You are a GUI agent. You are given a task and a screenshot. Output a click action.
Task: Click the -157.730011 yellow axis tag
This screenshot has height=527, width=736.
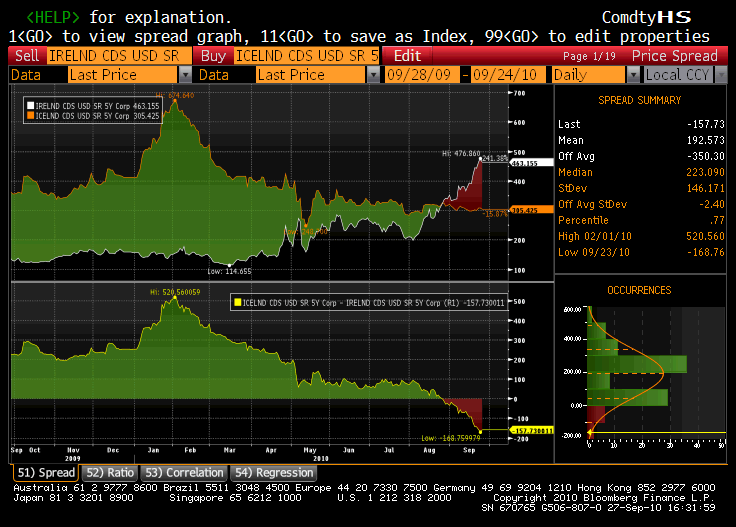(531, 430)
